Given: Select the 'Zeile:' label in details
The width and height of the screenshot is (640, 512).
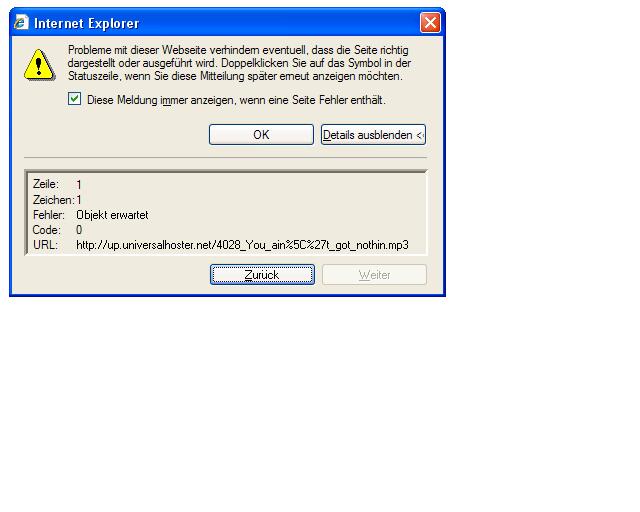Looking at the screenshot, I should pyautogui.click(x=46, y=185).
